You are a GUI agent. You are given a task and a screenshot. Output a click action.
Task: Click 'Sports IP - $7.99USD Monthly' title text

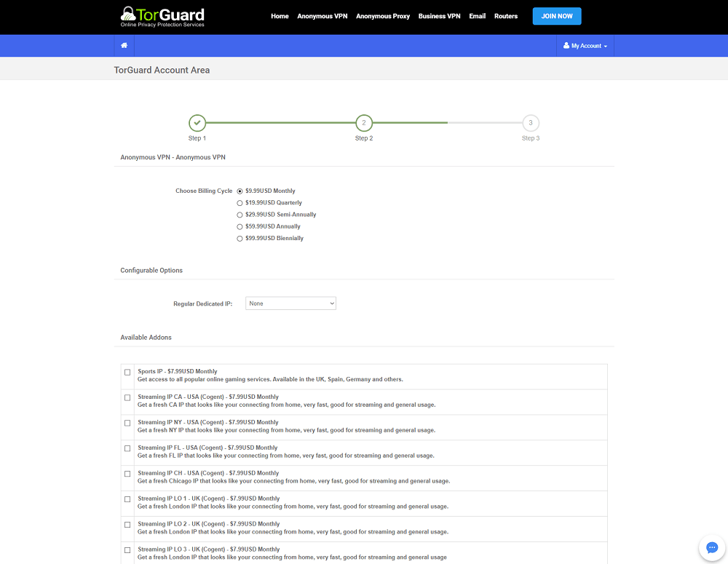178,371
